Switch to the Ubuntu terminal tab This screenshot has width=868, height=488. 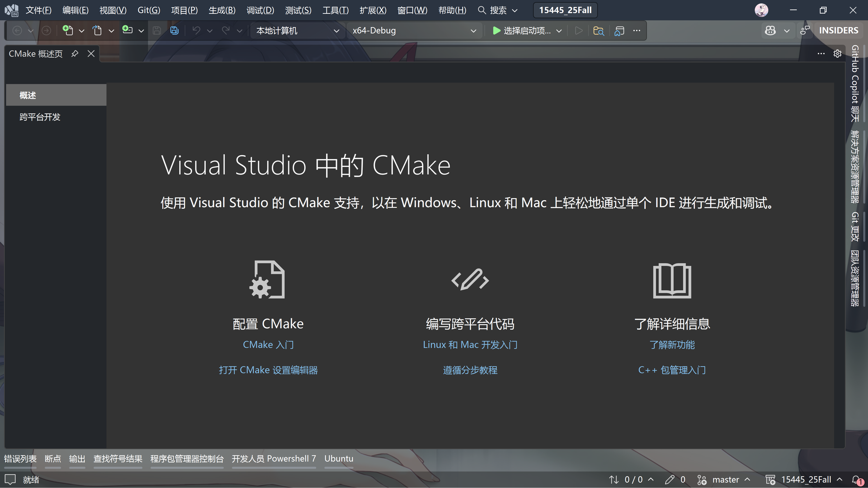[x=338, y=458]
